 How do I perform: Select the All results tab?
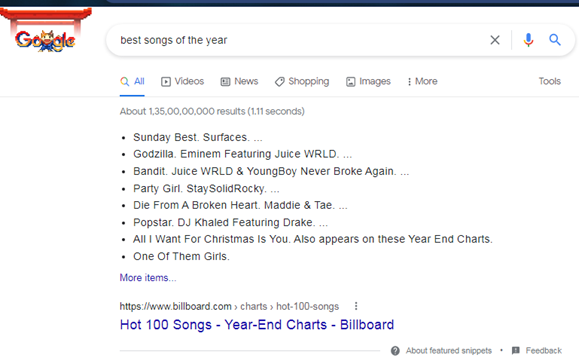coord(132,82)
